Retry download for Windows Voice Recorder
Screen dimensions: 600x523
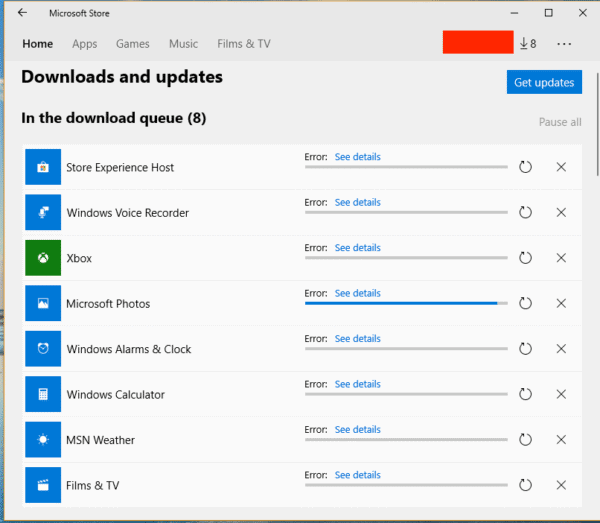[525, 212]
